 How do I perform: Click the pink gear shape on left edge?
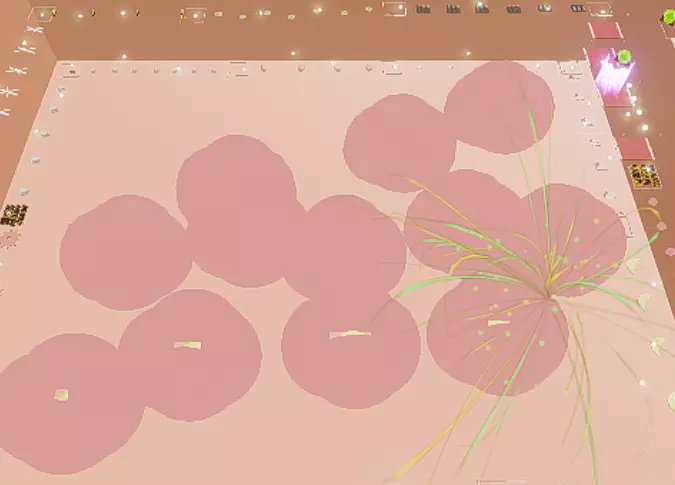[x=10, y=239]
